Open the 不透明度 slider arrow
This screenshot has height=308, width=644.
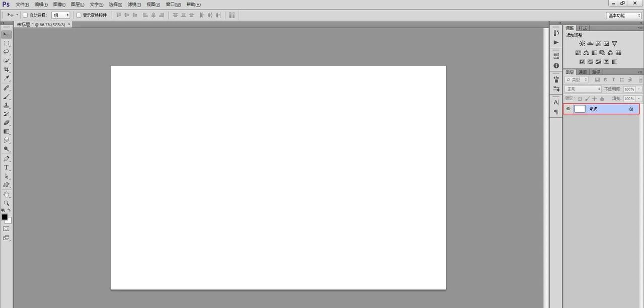tap(639, 89)
